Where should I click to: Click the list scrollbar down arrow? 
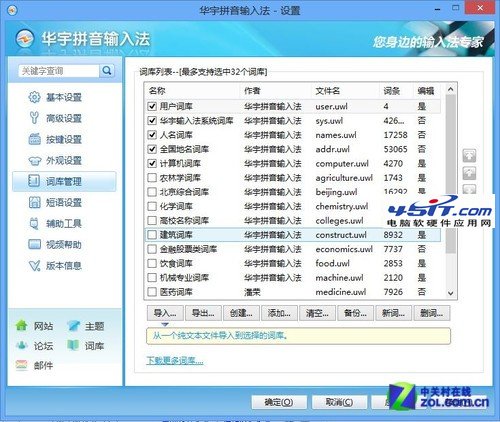coord(451,293)
